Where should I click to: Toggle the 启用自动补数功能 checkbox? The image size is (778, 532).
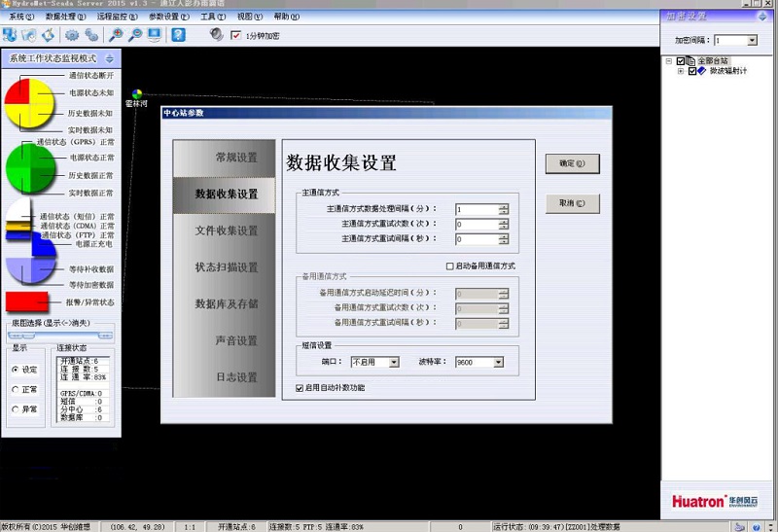(x=300, y=387)
